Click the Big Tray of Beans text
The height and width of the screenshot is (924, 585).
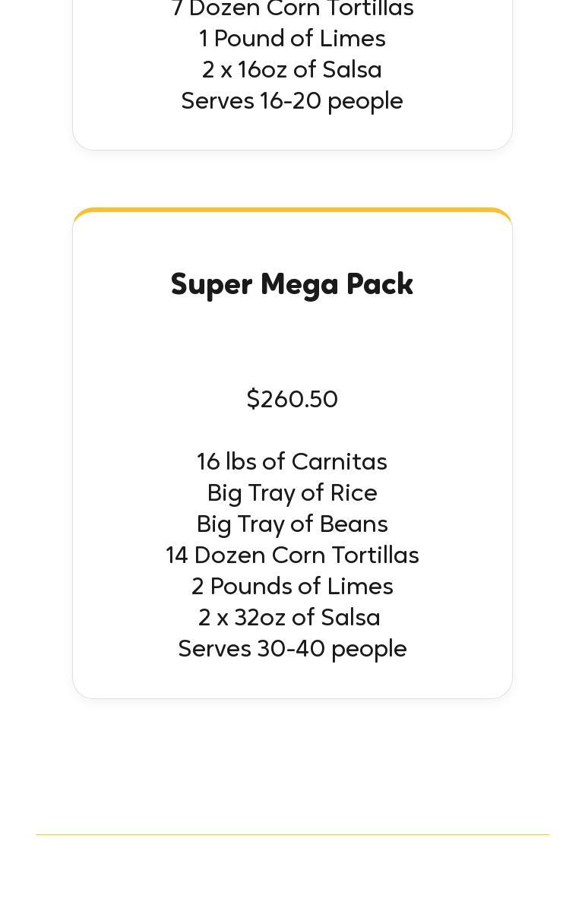click(292, 524)
